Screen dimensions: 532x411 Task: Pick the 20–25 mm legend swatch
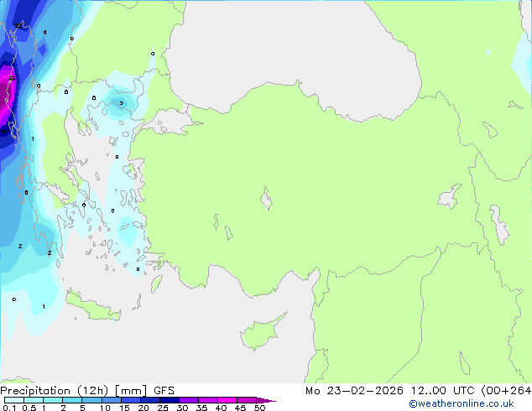tap(150, 400)
